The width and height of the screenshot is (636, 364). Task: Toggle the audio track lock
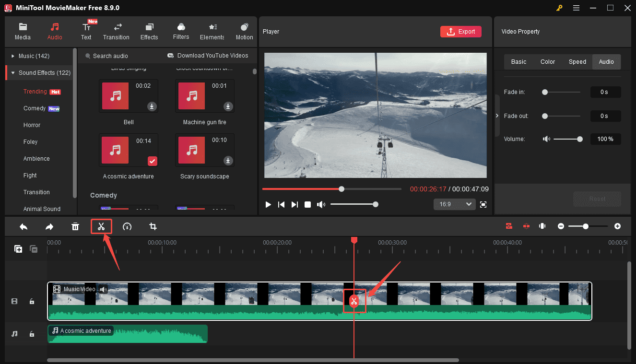pos(32,334)
